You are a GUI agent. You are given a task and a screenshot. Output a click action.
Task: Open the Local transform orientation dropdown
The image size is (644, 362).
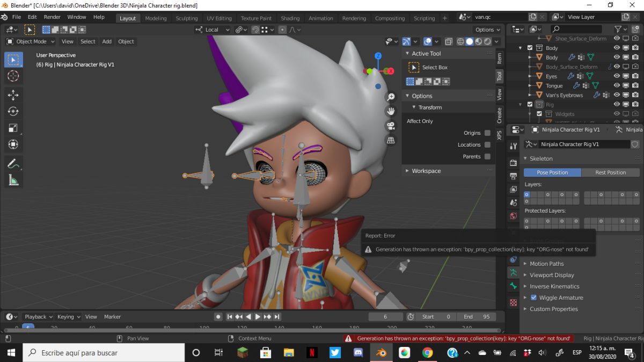(x=213, y=30)
